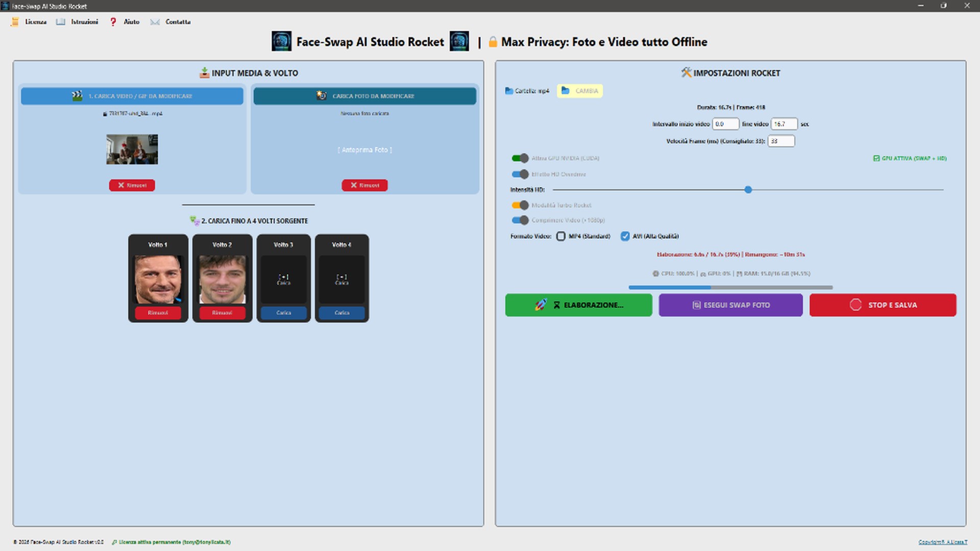Click the Carica Foto da Modificare button
980x551 pixels.
[365, 96]
